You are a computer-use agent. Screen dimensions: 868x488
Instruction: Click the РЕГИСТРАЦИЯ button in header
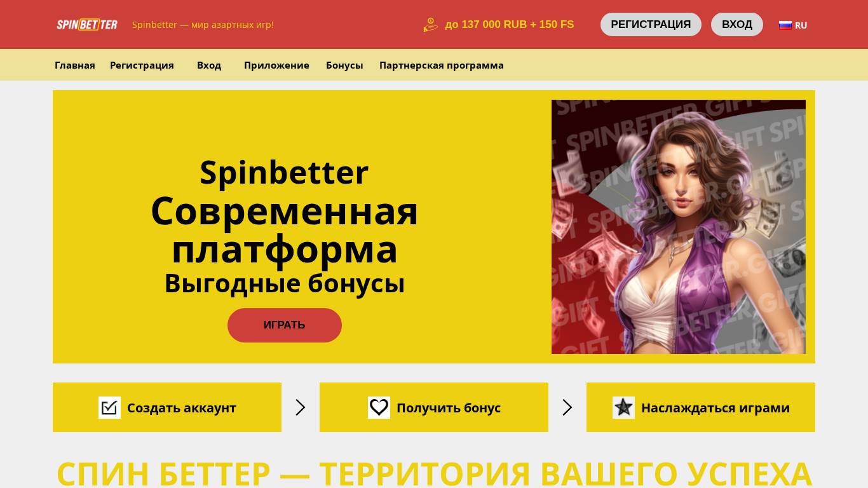click(651, 24)
